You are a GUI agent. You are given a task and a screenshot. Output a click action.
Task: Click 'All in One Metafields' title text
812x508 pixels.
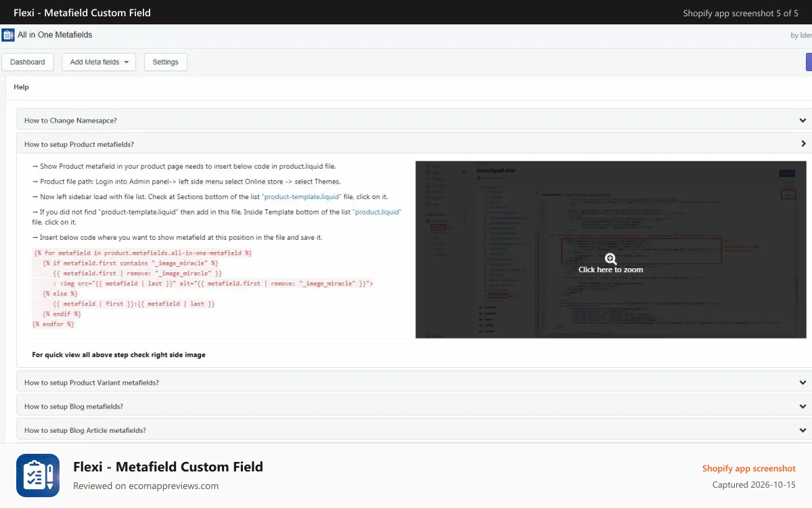(55, 35)
